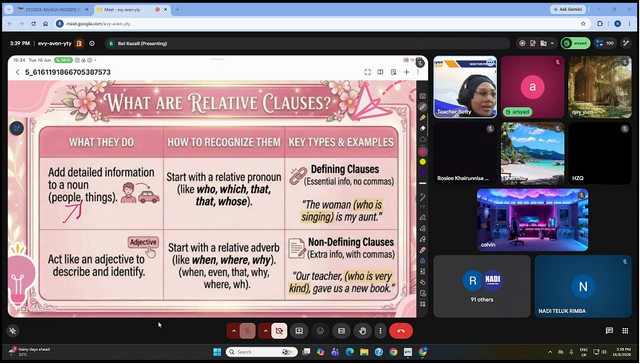
Task: Pick the yellow color swatch in annotation sidebar
Action: pyautogui.click(x=423, y=162)
